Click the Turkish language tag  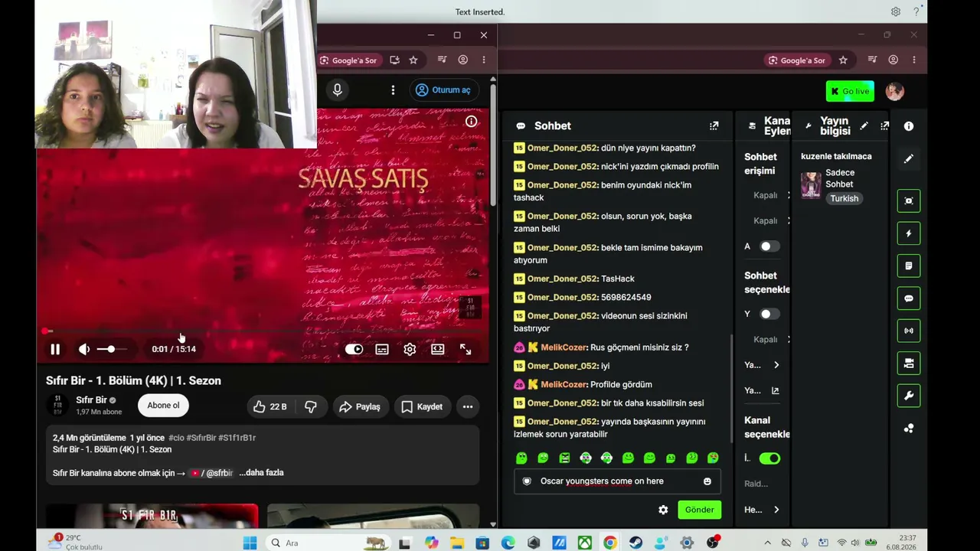[844, 198]
